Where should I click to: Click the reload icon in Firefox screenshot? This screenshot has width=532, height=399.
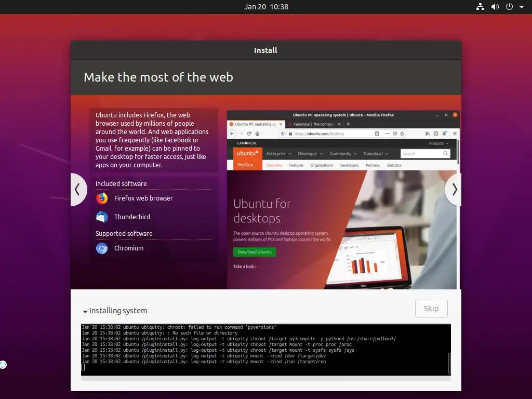pyautogui.click(x=249, y=134)
